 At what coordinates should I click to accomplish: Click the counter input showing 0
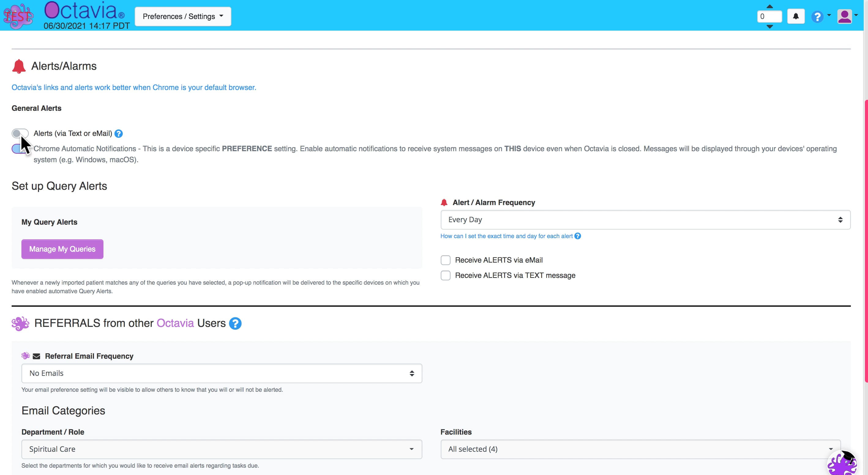(770, 17)
